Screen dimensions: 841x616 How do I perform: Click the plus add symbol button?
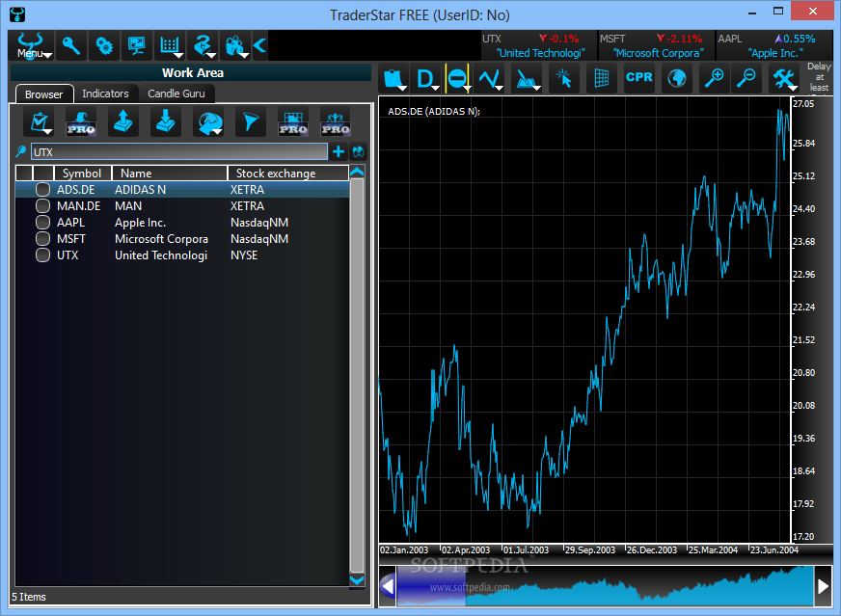(339, 151)
